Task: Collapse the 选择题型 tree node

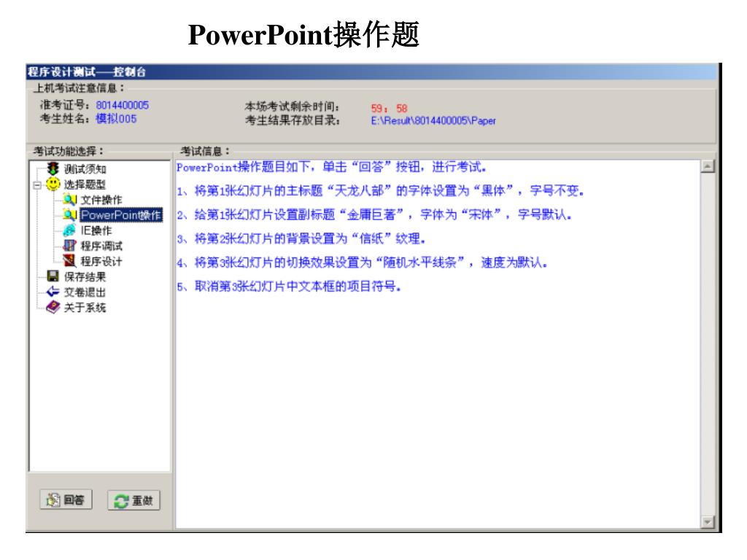Action: coord(37,184)
